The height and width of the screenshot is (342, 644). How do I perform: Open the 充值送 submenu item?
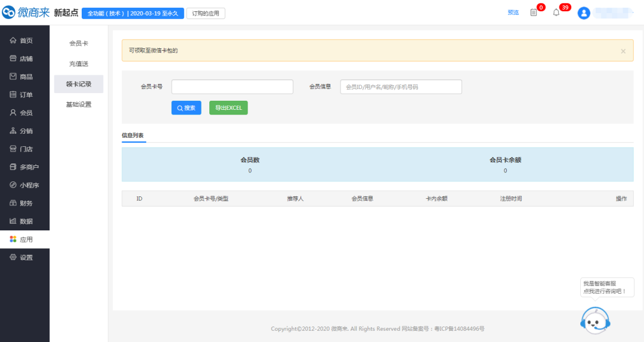pos(79,63)
